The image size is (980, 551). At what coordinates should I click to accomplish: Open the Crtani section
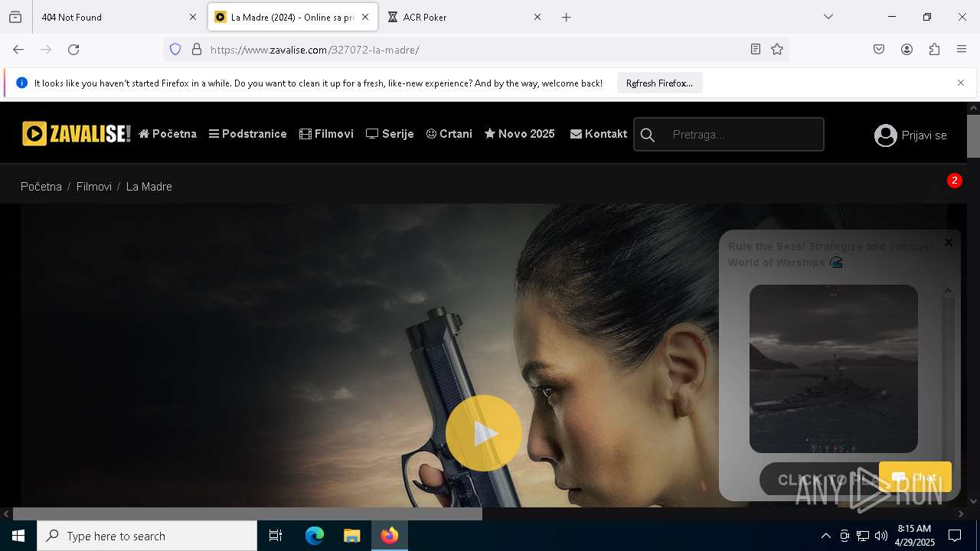tap(449, 134)
